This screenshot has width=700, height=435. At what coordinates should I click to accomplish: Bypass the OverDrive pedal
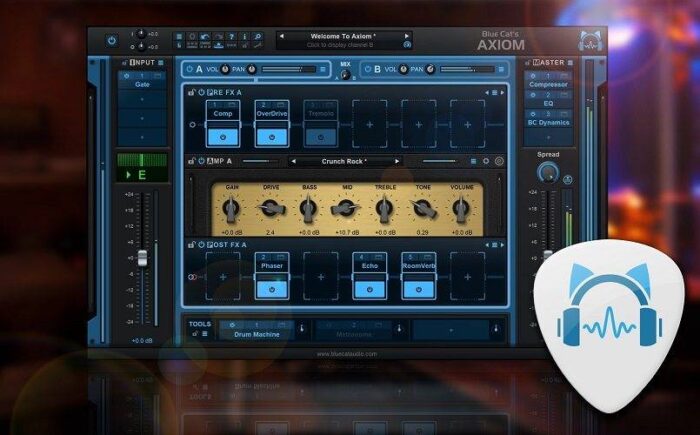(x=272, y=135)
